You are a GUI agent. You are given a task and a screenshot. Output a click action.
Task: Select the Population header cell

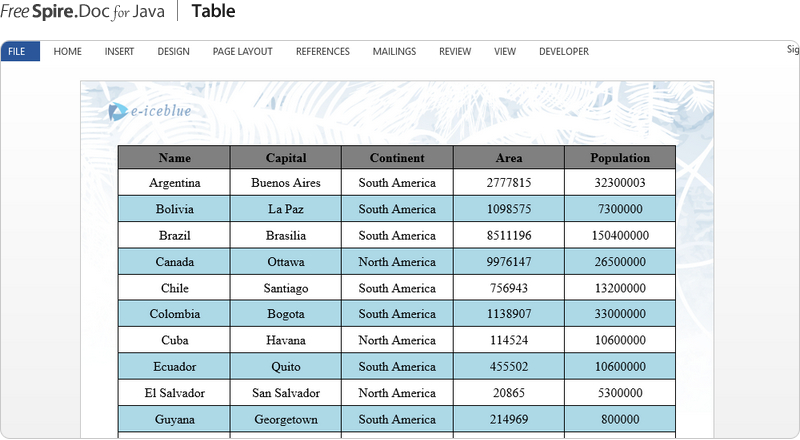tap(620, 157)
